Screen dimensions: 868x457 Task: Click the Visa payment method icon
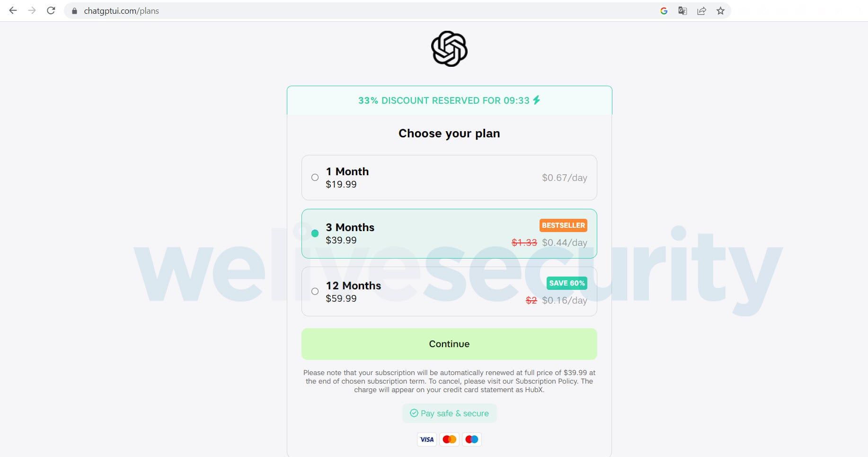(x=426, y=439)
